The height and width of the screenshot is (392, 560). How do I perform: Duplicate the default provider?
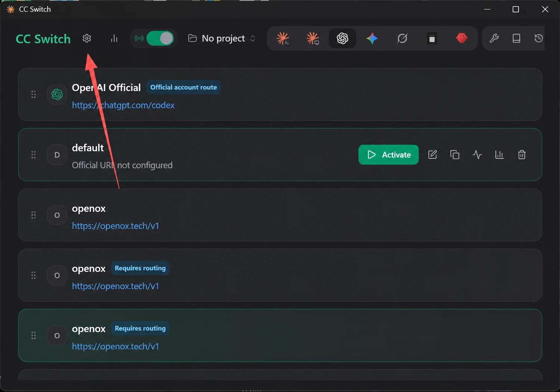tap(455, 155)
